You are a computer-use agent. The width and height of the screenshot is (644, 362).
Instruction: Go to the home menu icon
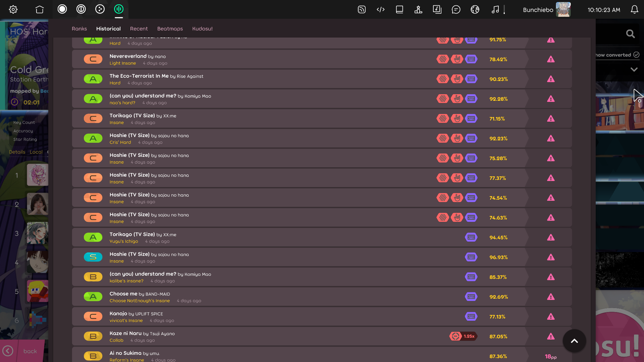[x=40, y=9]
